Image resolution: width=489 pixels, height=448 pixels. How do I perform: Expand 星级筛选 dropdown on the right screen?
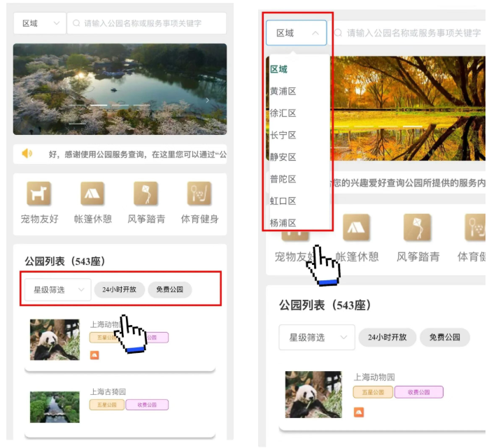[317, 338]
